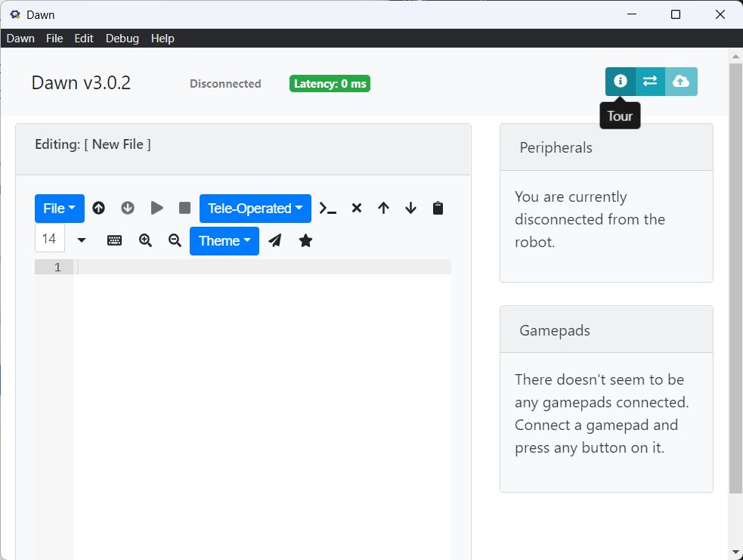Maximize the Dawn window
This screenshot has width=743, height=560.
[676, 14]
